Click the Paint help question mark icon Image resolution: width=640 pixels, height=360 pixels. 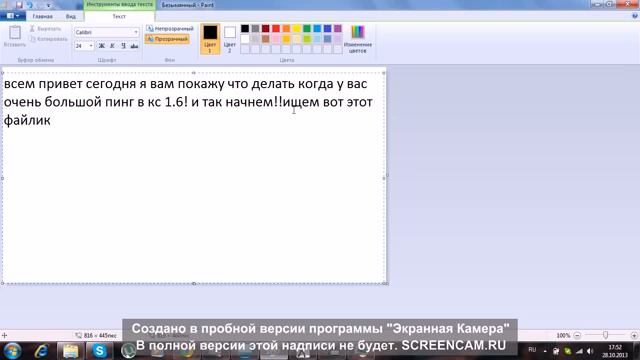[635, 16]
